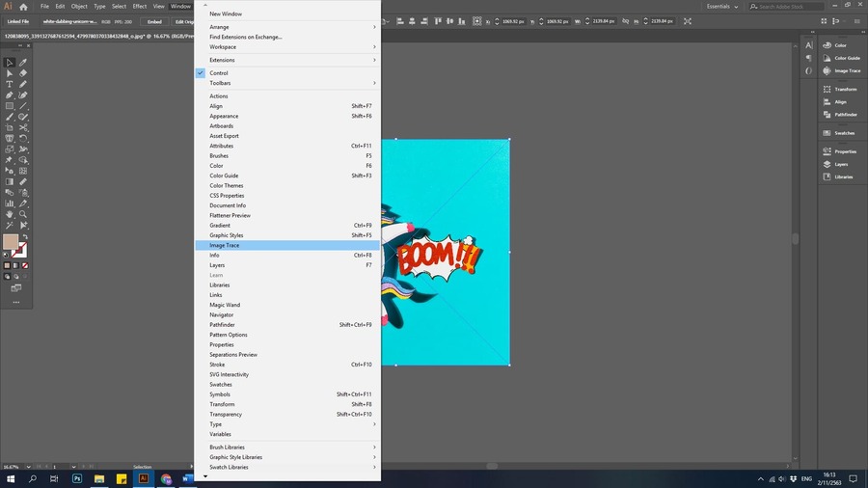Select the Rectangle tool

(x=10, y=106)
